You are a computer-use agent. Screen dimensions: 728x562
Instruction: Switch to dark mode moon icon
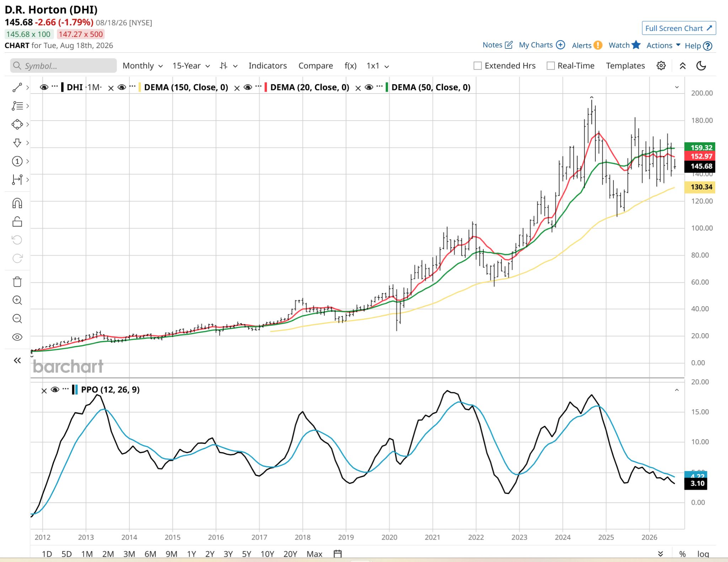point(701,66)
